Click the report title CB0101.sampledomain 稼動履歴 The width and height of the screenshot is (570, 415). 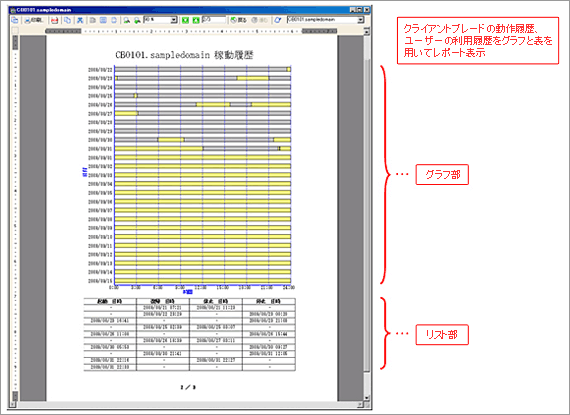(x=184, y=55)
